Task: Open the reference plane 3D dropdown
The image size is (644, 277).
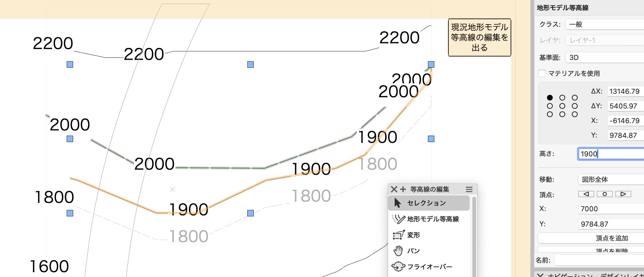Action: (x=605, y=57)
